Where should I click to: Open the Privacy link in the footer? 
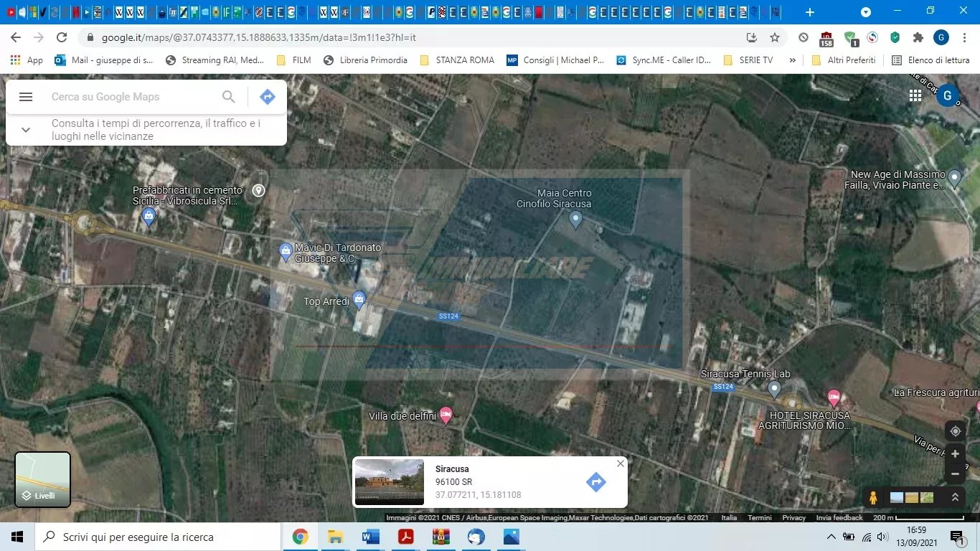[x=793, y=518]
